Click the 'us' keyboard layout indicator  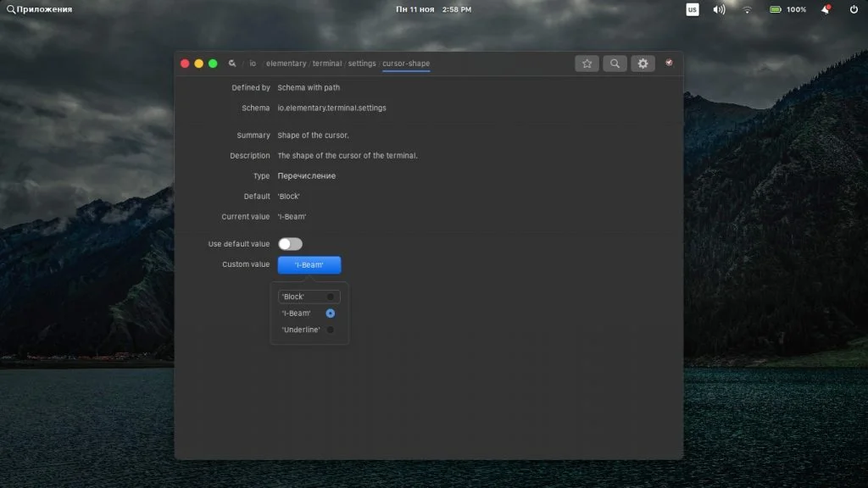(693, 9)
